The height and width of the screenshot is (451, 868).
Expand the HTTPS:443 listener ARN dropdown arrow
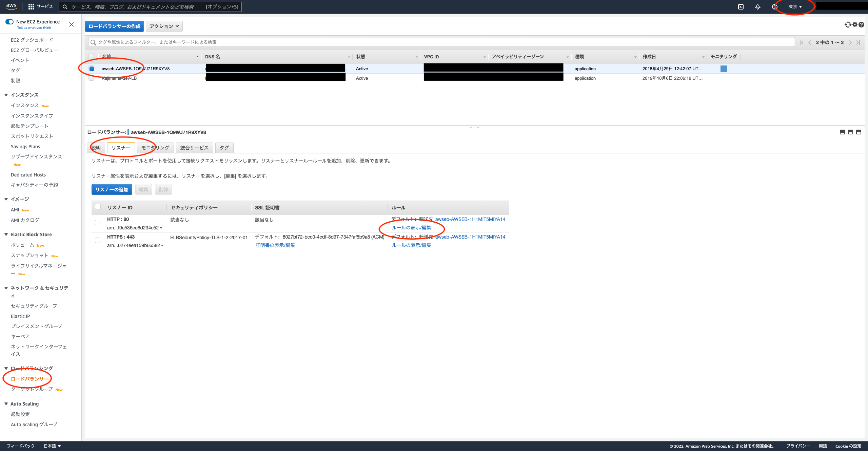[x=162, y=246]
